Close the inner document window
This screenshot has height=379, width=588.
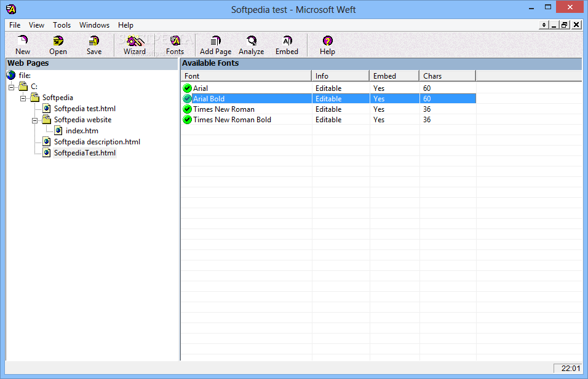pos(577,25)
